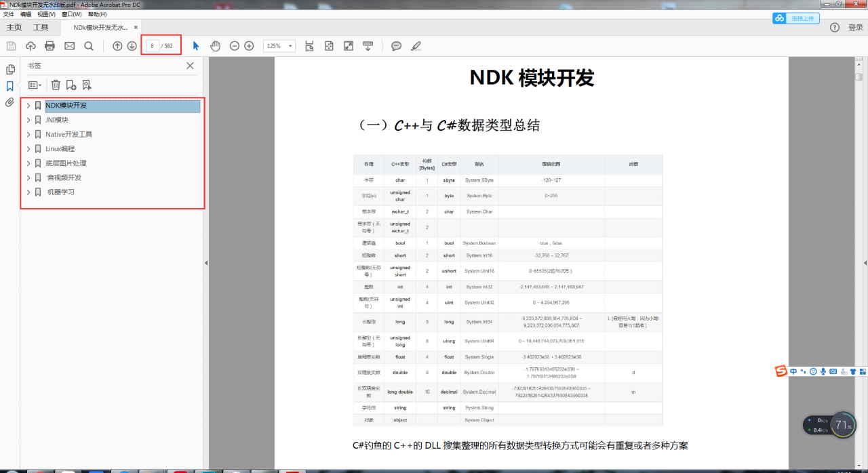Click the Sogou input method S icon
The image size is (868, 473).
pyautogui.click(x=781, y=371)
